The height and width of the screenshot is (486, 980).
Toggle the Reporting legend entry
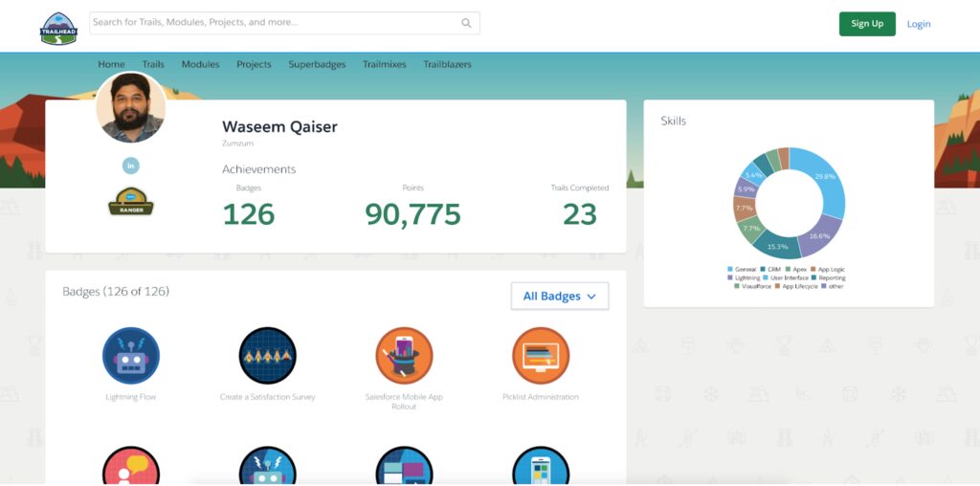coord(829,277)
